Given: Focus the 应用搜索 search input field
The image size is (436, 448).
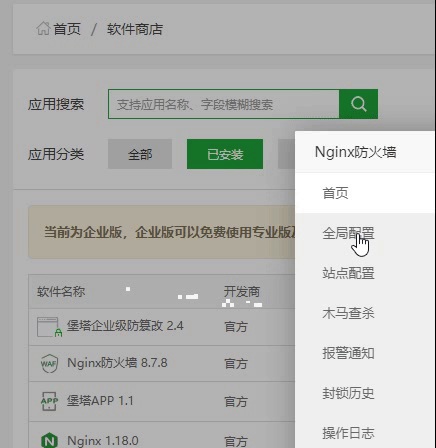Looking at the screenshot, I should pos(224,104).
